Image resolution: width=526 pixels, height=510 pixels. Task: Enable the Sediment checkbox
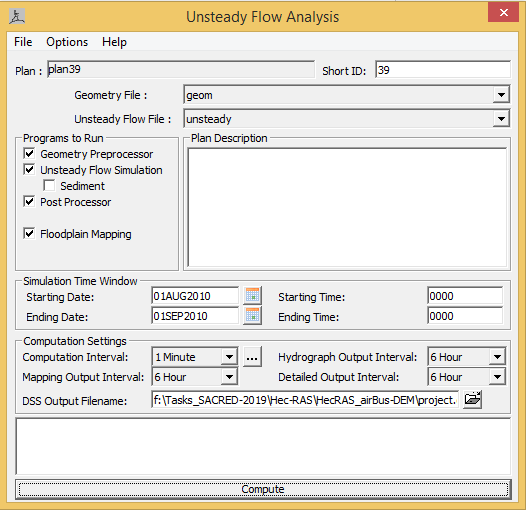(49, 186)
